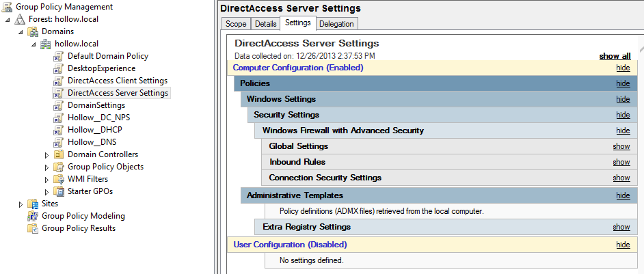This screenshot has width=644, height=274.
Task: Collapse the Forest hollow.local node
Action: [x=8, y=20]
